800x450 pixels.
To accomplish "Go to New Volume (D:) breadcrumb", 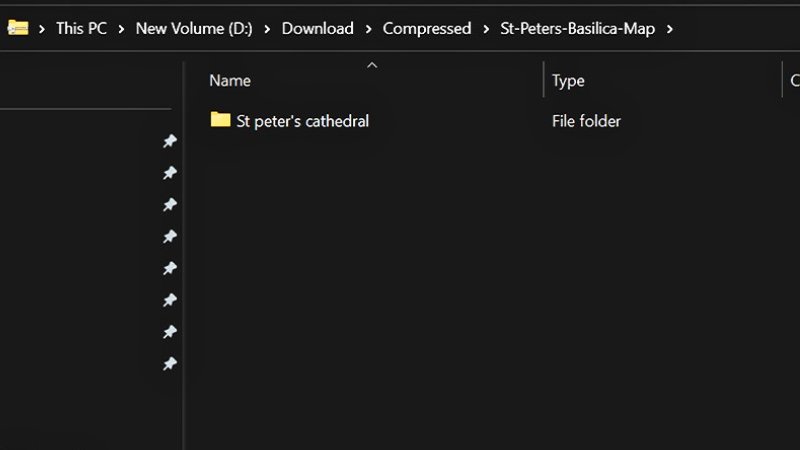I will point(194,28).
